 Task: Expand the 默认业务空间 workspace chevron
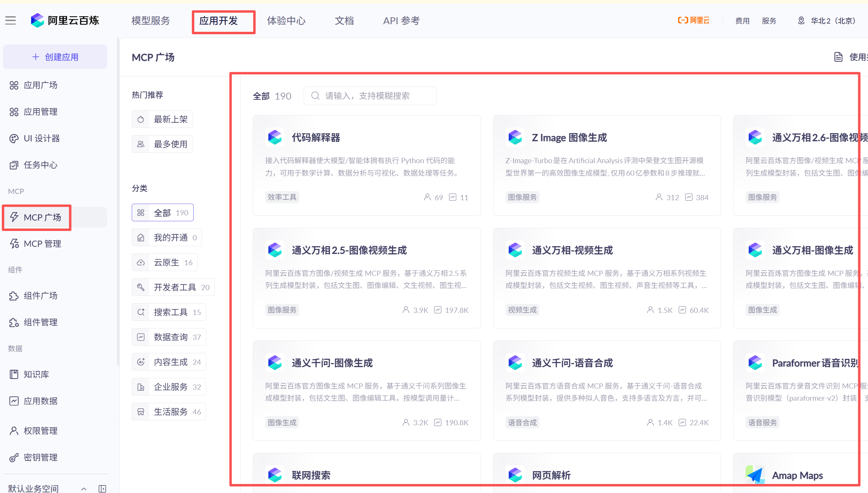pos(84,488)
